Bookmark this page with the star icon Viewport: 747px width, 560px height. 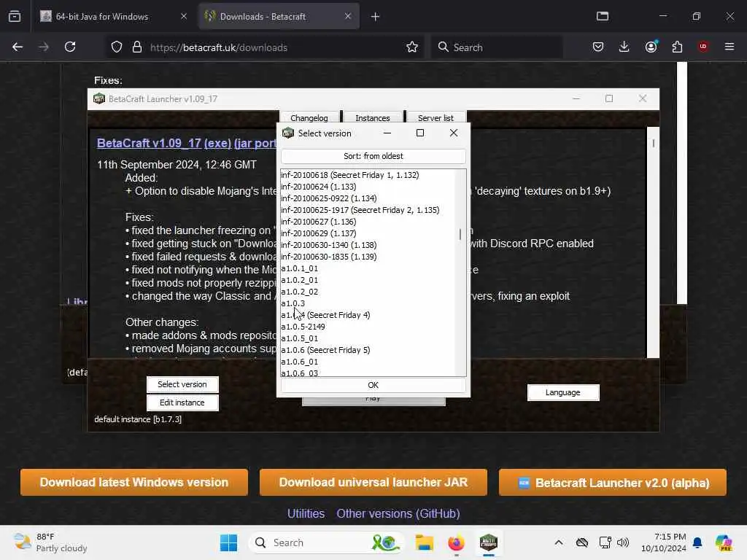[412, 47]
